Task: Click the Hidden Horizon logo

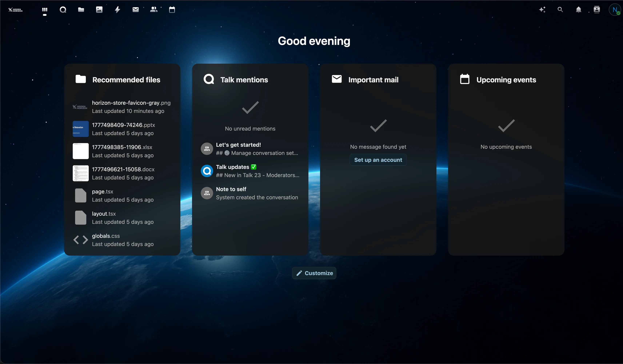Action: click(x=15, y=10)
